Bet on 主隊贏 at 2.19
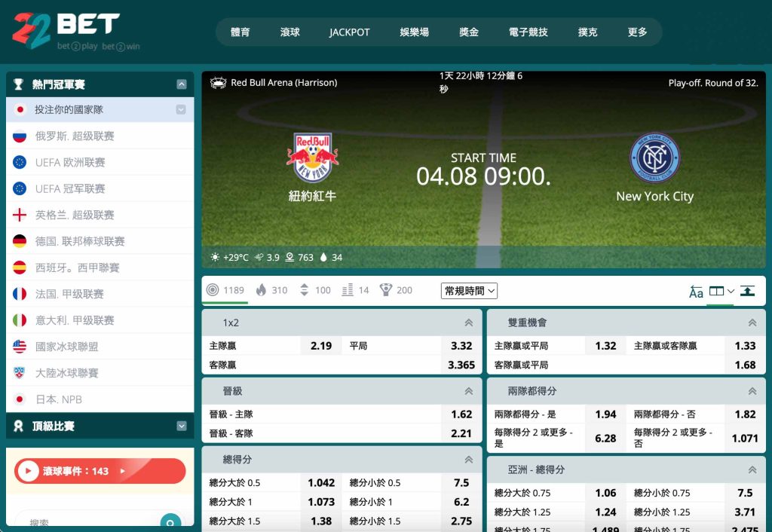 tap(321, 346)
